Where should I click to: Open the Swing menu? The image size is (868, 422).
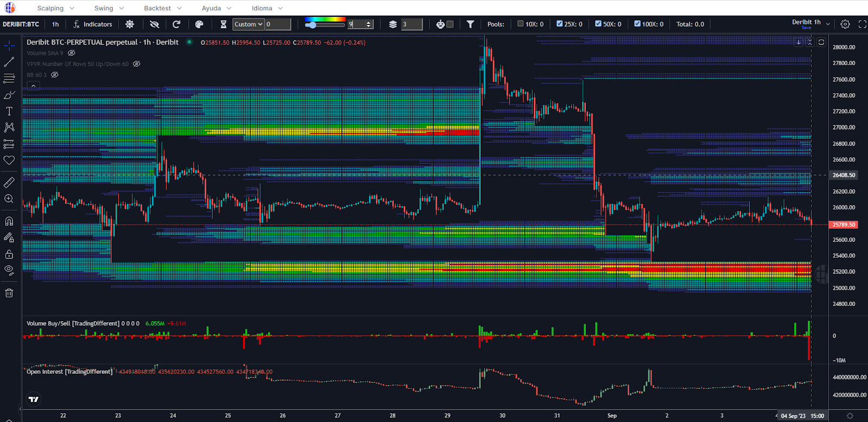click(x=109, y=8)
